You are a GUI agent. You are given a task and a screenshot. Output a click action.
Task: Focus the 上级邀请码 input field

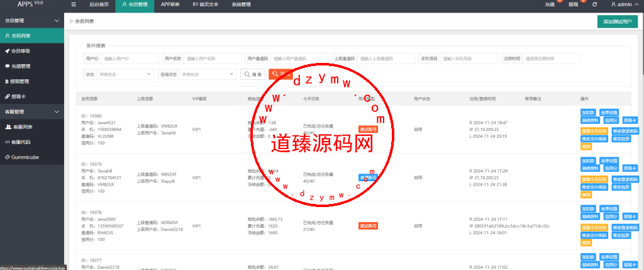386,59
